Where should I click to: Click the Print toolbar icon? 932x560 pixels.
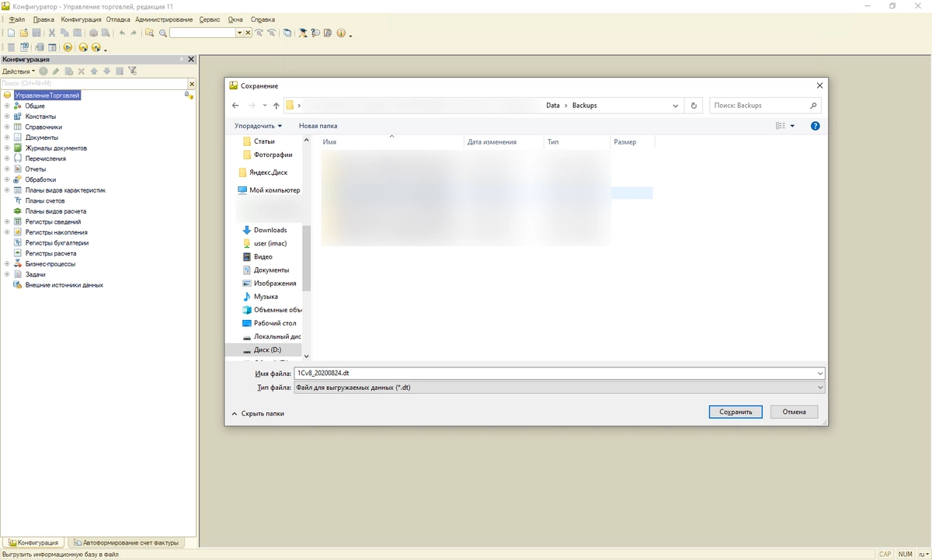tap(93, 33)
